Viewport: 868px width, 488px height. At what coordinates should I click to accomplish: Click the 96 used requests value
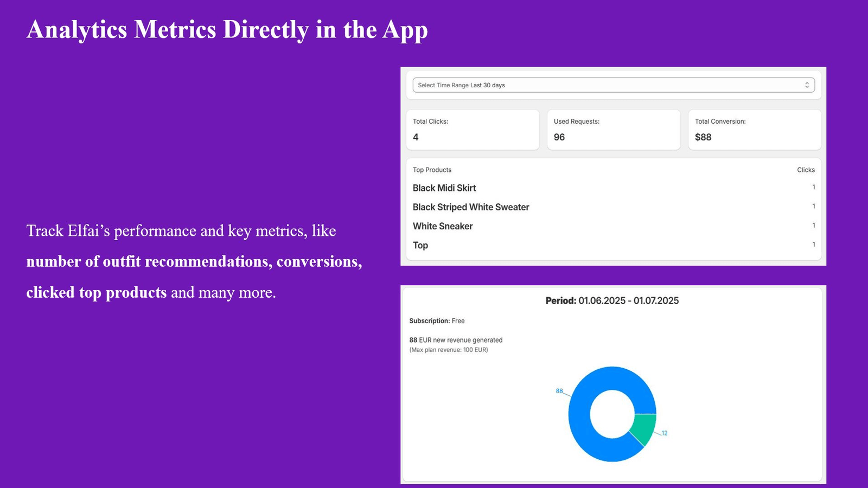click(559, 137)
